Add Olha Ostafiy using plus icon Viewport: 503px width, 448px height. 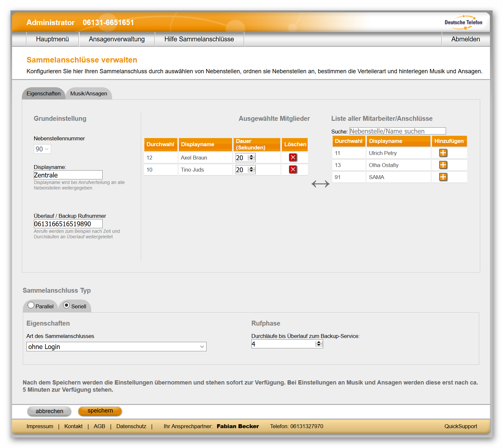point(443,165)
